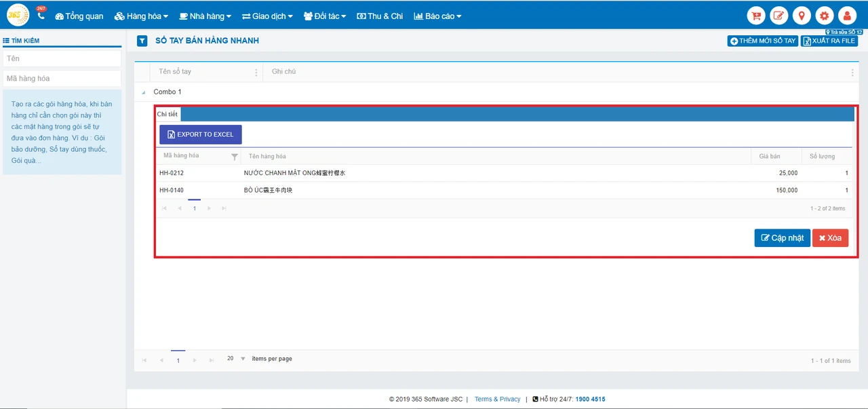Click the EXPORT TO EXCEL button
The height and width of the screenshot is (409, 868).
tap(201, 134)
